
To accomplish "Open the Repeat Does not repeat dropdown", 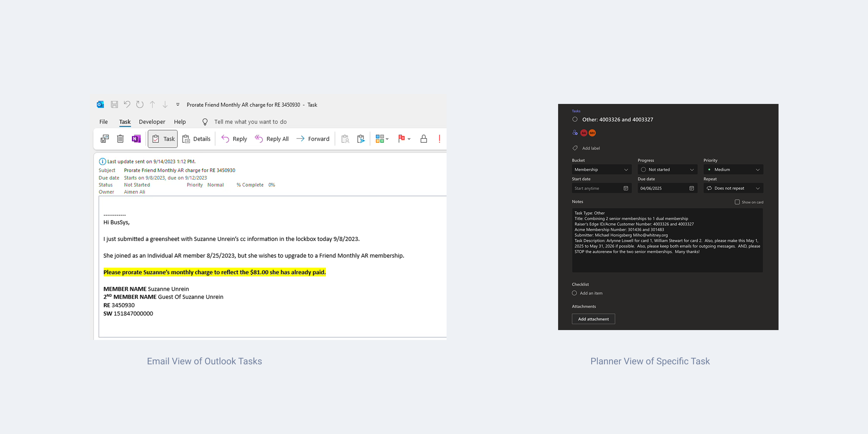I will click(733, 188).
